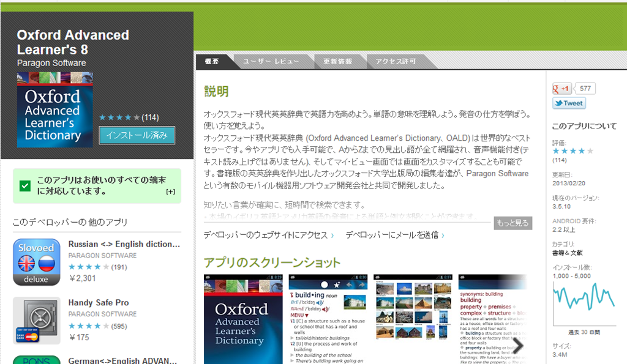The width and height of the screenshot is (627, 364).
Task: Open the デベロッパーのウェブサイトにアクセス link
Action: coord(266,235)
